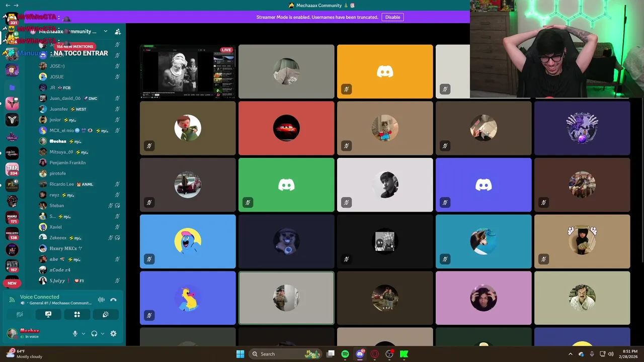Click the taskbar Search box
The image size is (644, 362).
[x=286, y=354]
